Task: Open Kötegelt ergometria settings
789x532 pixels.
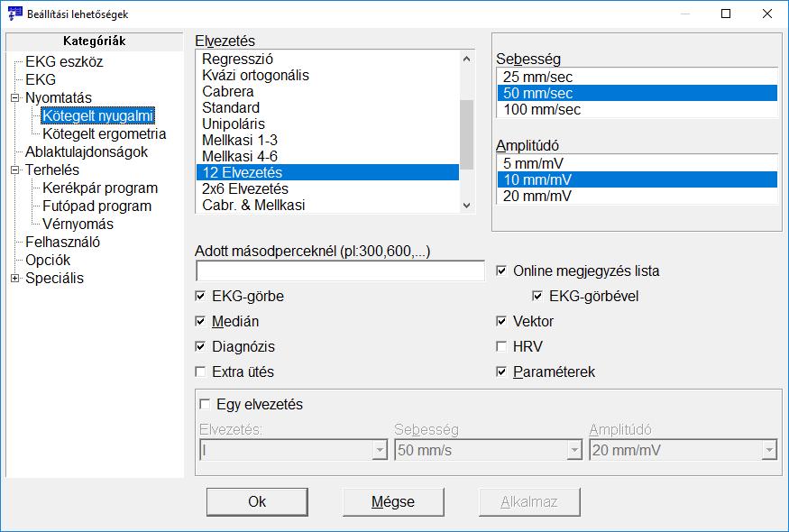Action: tap(105, 133)
